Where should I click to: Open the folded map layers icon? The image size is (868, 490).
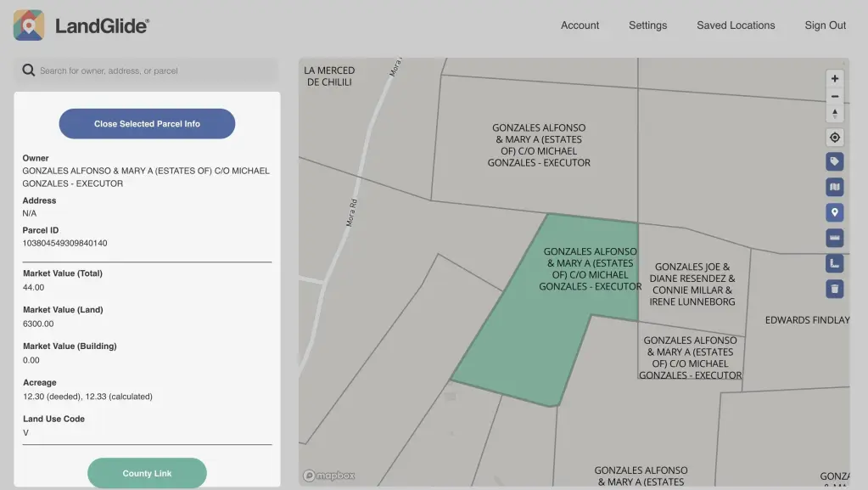tap(835, 187)
